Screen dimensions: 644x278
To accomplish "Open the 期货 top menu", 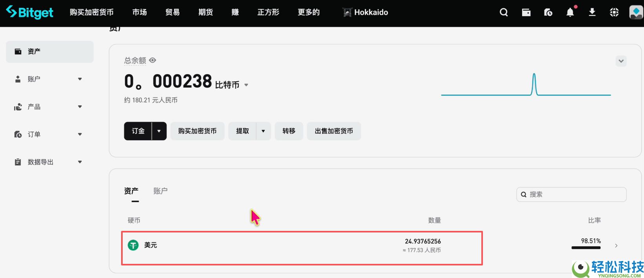I will pyautogui.click(x=205, y=12).
